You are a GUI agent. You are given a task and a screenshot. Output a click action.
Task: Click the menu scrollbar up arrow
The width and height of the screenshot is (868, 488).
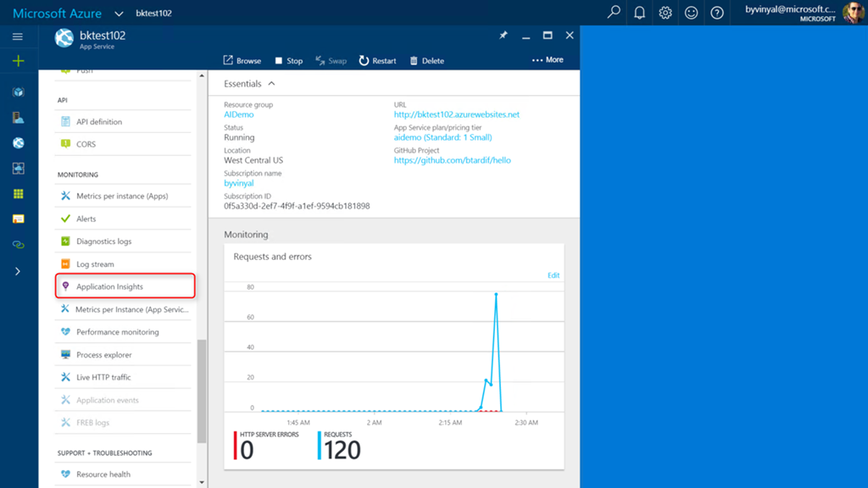pyautogui.click(x=202, y=75)
